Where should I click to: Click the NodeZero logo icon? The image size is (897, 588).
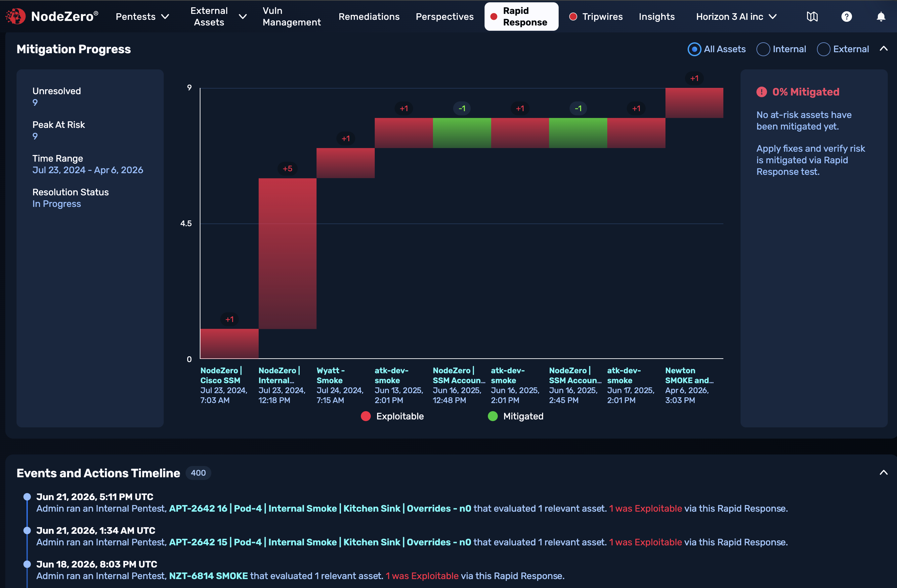(x=16, y=16)
